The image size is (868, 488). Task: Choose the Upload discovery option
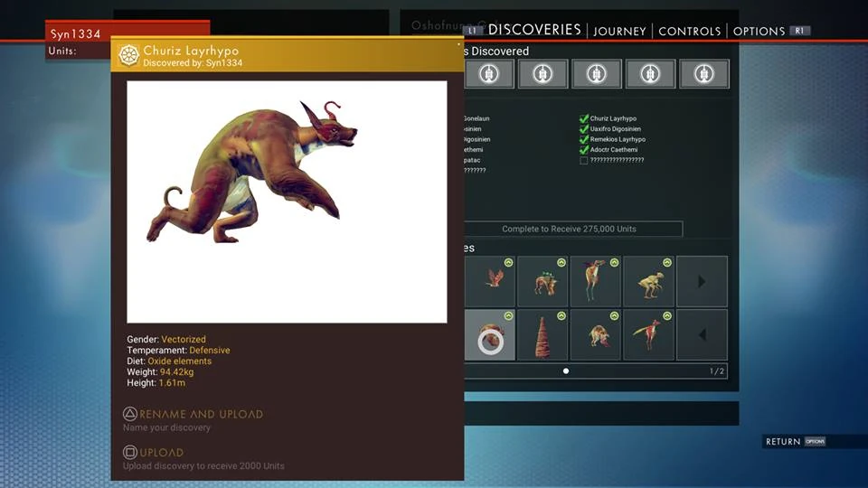tap(161, 453)
